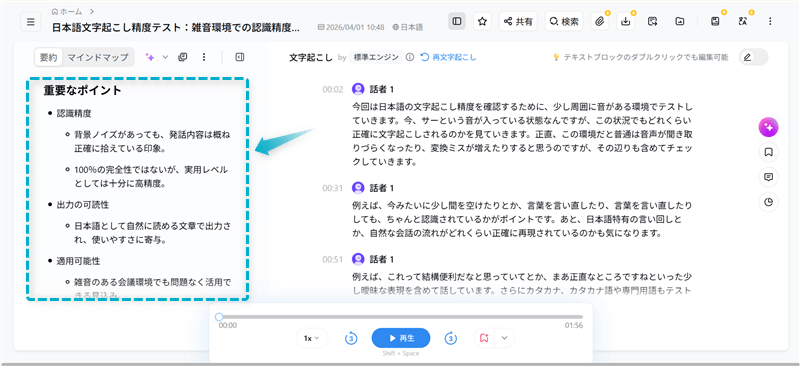The height and width of the screenshot is (366, 800).
Task: Click the bookmark icon on right sidebar
Action: coord(768,152)
